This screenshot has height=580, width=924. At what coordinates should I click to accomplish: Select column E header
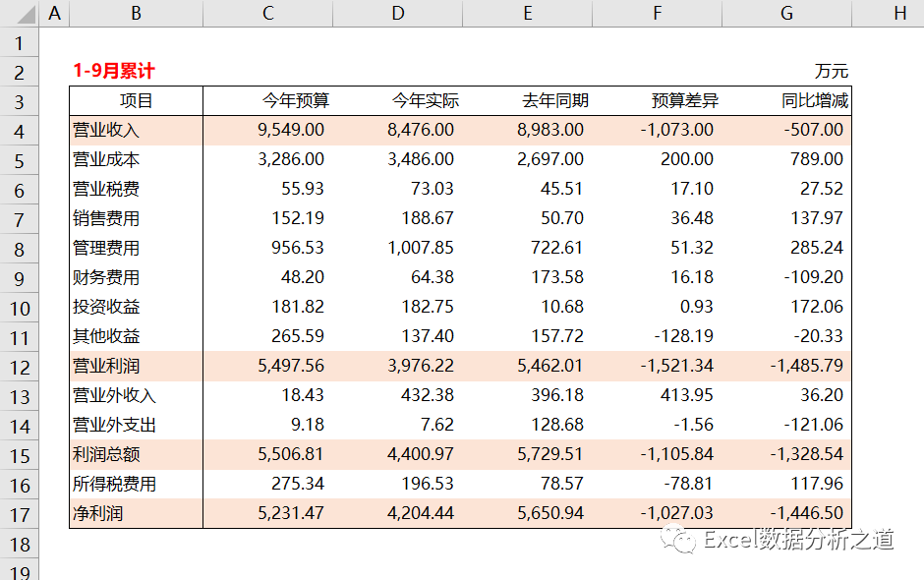click(528, 13)
